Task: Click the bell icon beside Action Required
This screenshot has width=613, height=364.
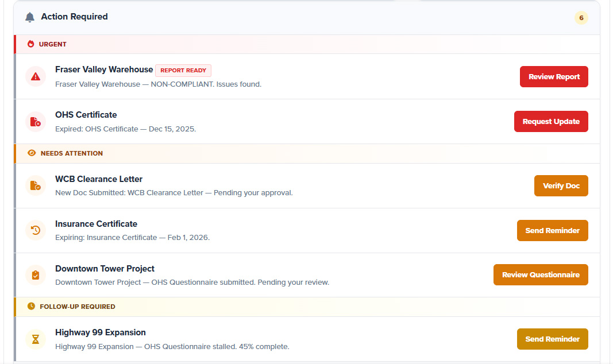Action: click(30, 17)
